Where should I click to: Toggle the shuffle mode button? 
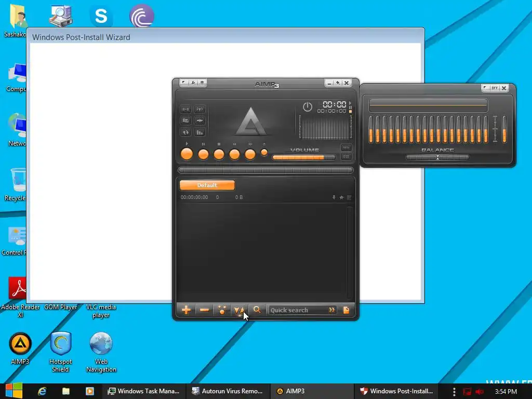point(185,121)
